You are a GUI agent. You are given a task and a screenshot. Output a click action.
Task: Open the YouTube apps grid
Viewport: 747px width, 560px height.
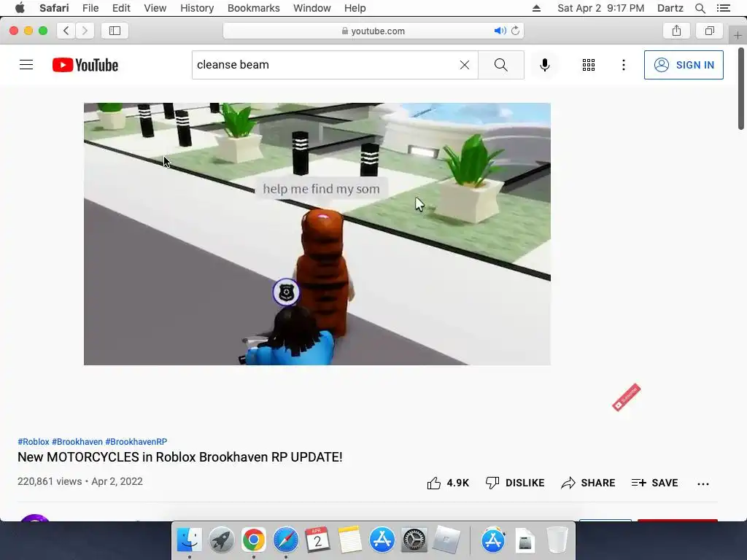click(x=589, y=65)
